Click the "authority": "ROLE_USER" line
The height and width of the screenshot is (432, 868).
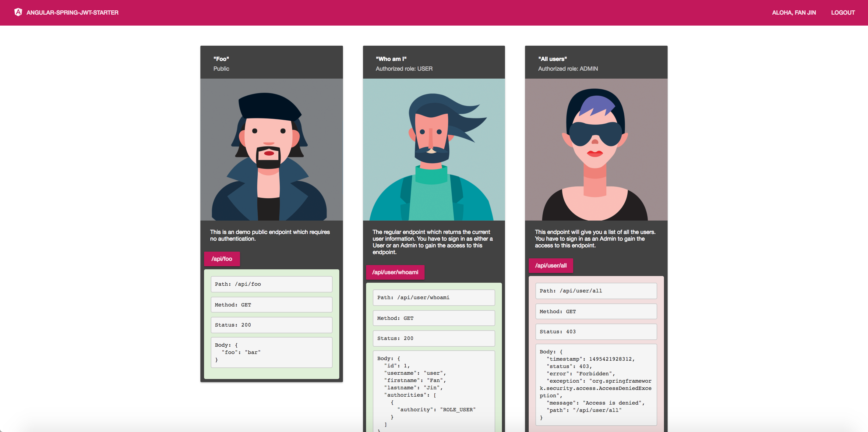[x=436, y=409]
